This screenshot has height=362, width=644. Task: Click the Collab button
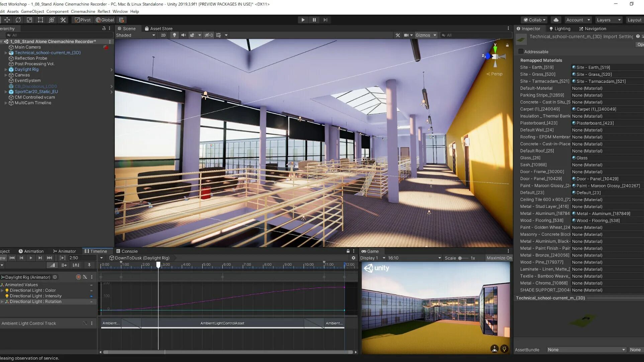(534, 20)
